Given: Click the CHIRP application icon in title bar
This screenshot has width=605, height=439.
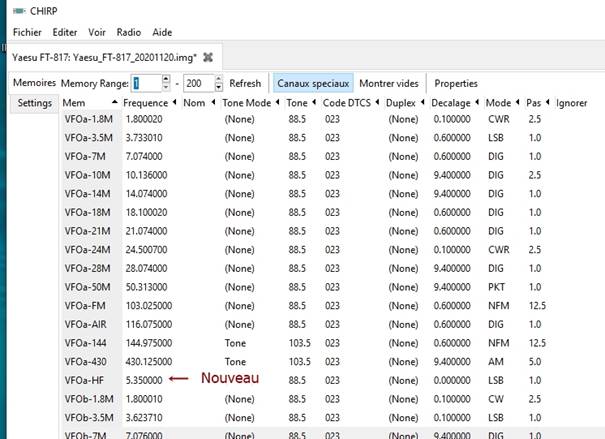Looking at the screenshot, I should [19, 11].
